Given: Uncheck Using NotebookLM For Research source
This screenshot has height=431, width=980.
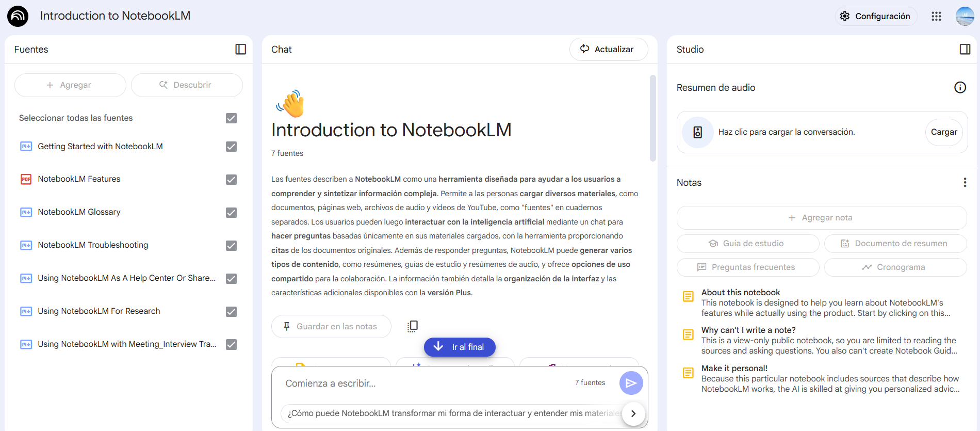Looking at the screenshot, I should point(231,312).
